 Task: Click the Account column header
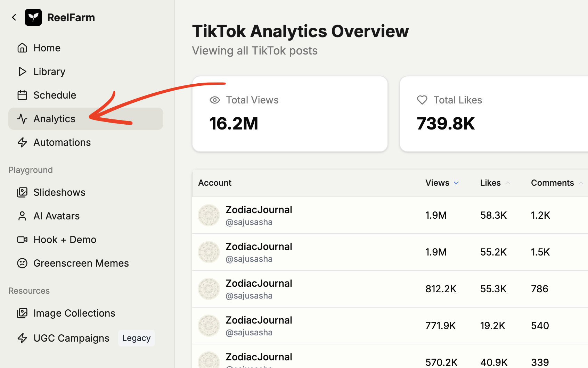click(x=215, y=183)
